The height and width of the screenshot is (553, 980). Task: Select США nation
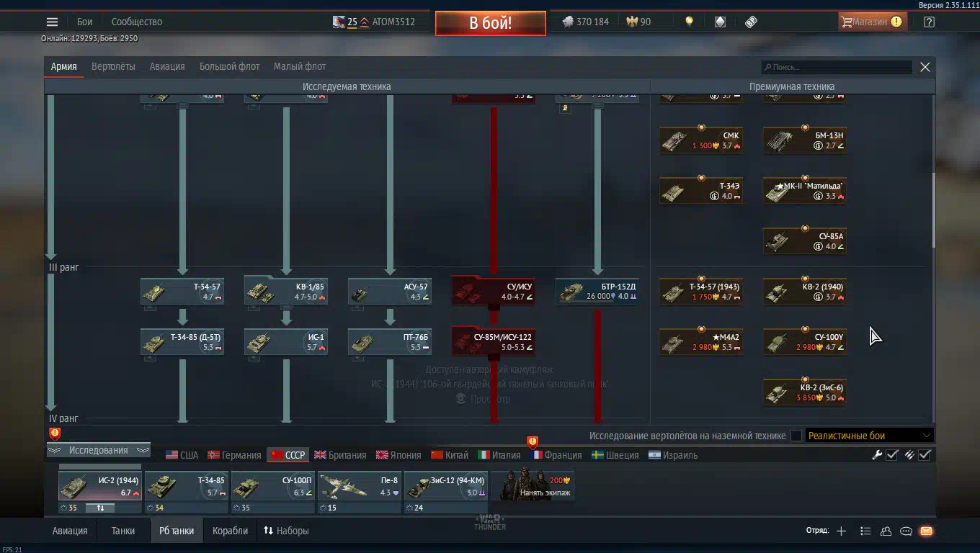(182, 455)
